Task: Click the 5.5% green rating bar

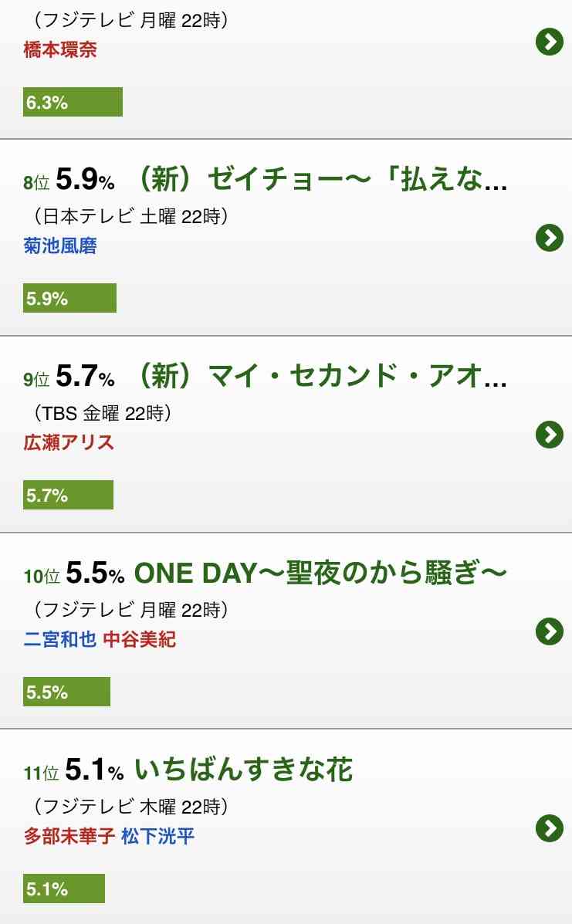Action: [66, 692]
